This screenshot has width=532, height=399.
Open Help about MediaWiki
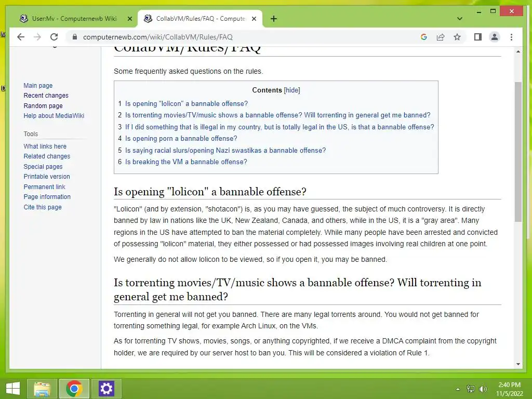(54, 116)
